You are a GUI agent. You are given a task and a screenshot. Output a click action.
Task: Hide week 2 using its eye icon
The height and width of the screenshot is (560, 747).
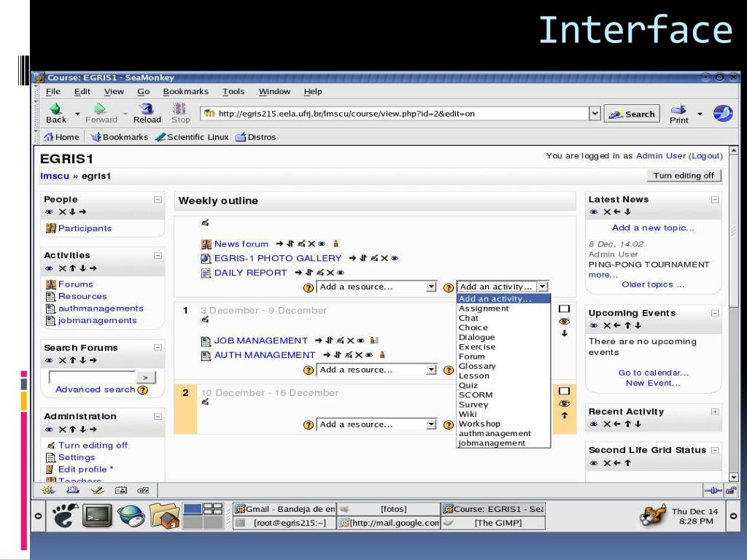coord(564,404)
